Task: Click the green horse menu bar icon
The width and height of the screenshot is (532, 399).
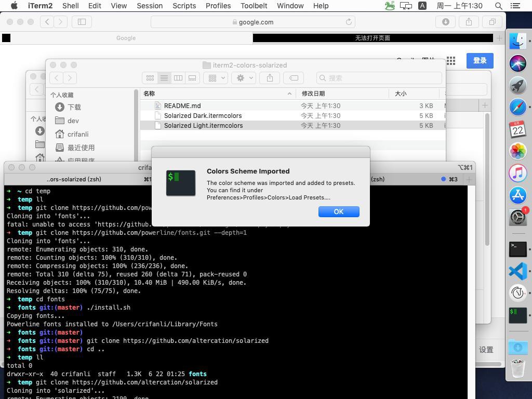Action: 390,6
